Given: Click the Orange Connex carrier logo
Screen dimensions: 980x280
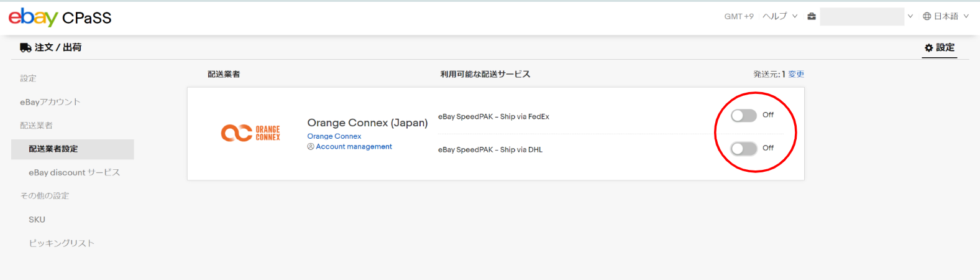Looking at the screenshot, I should coord(250,133).
